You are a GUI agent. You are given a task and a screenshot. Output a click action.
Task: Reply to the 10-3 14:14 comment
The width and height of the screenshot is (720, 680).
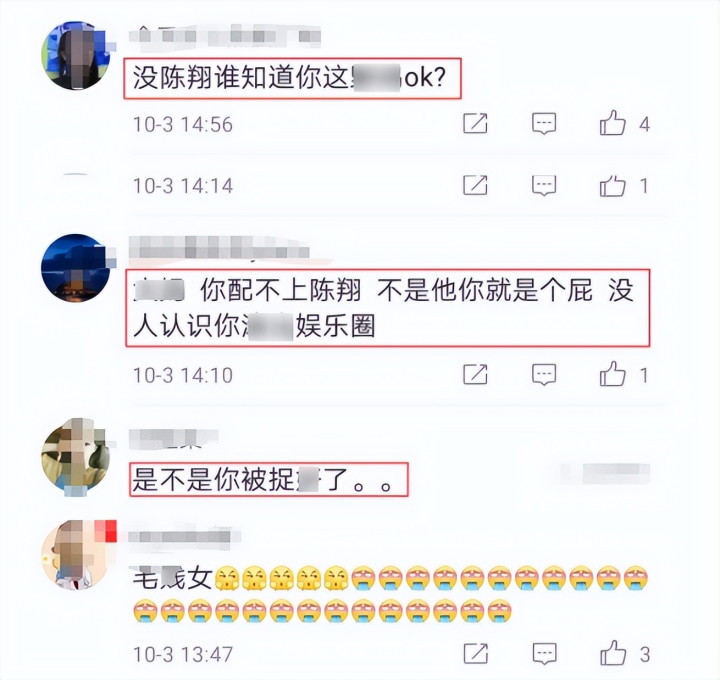click(544, 185)
